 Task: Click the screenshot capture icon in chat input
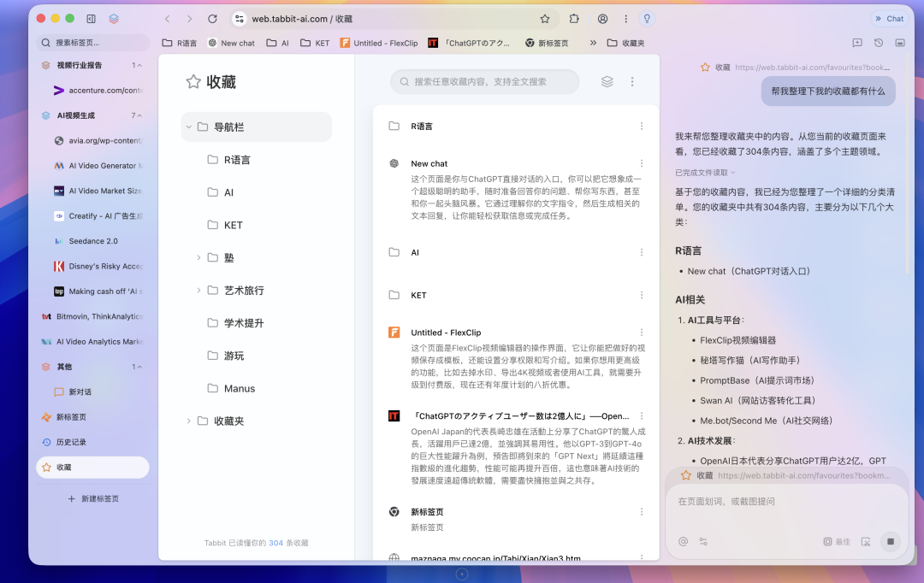(866, 542)
